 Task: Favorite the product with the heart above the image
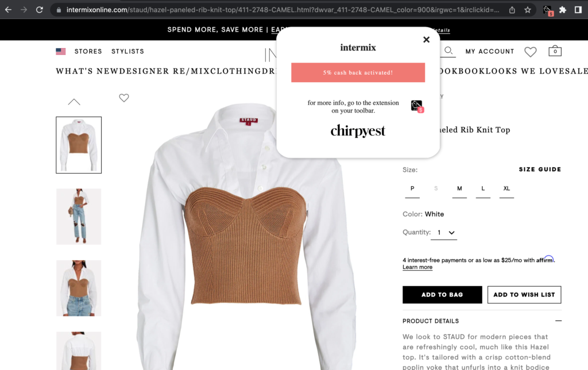[124, 98]
